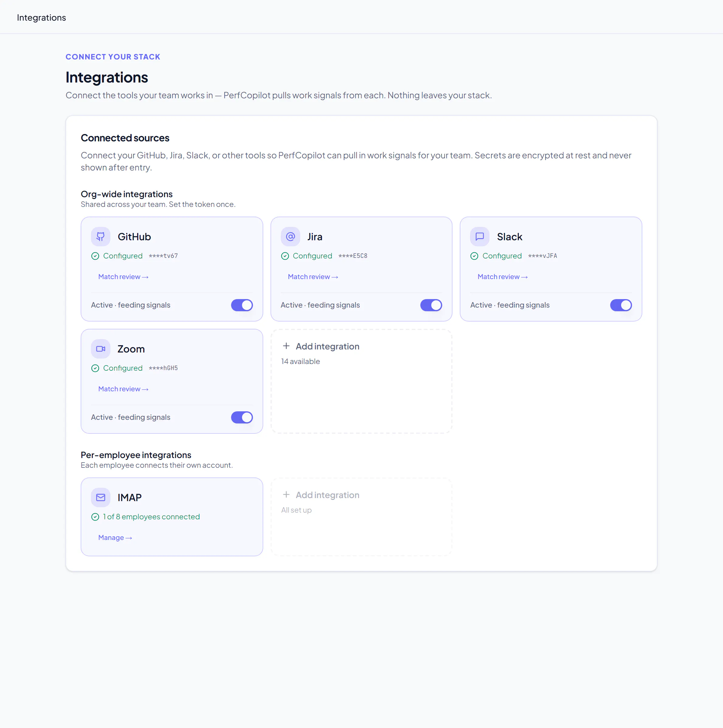
Task: Click the GitHub card title
Action: 134,237
